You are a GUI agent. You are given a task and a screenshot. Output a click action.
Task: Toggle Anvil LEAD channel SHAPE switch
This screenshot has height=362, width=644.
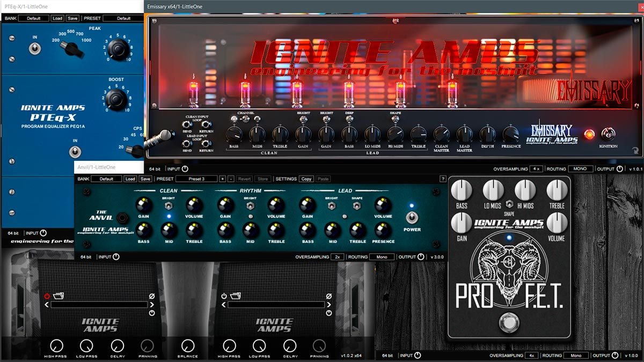358,206
